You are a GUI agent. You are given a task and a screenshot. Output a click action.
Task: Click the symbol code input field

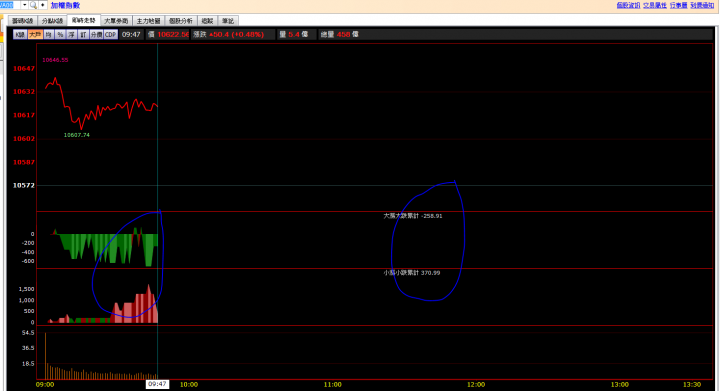(x=10, y=5)
